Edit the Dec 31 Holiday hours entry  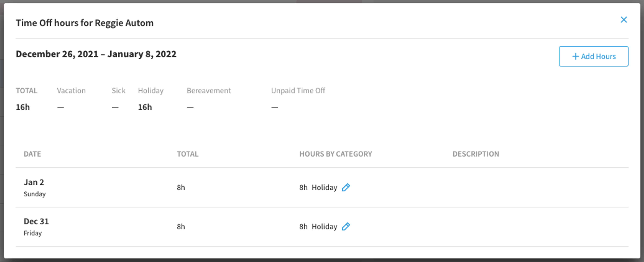click(346, 226)
